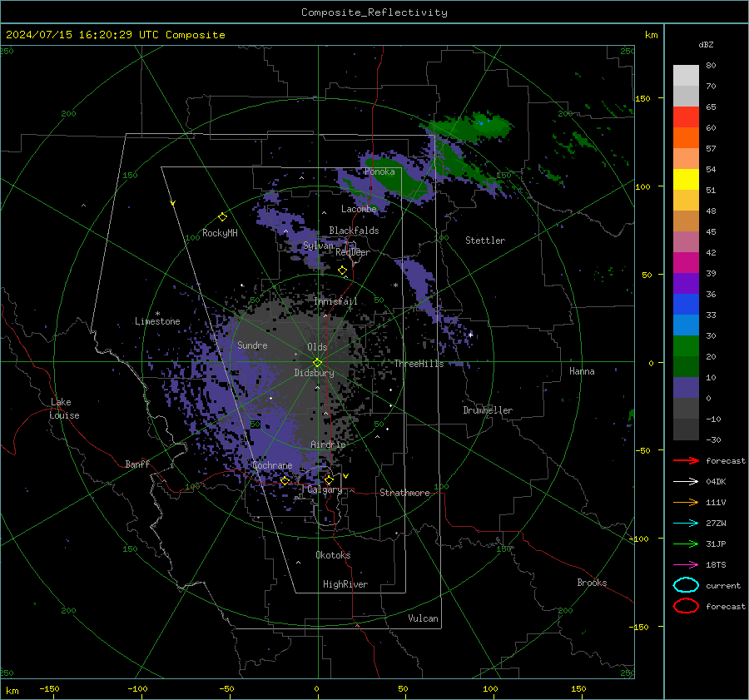
Task: Click the Lake Louise label
Action: tap(64, 409)
